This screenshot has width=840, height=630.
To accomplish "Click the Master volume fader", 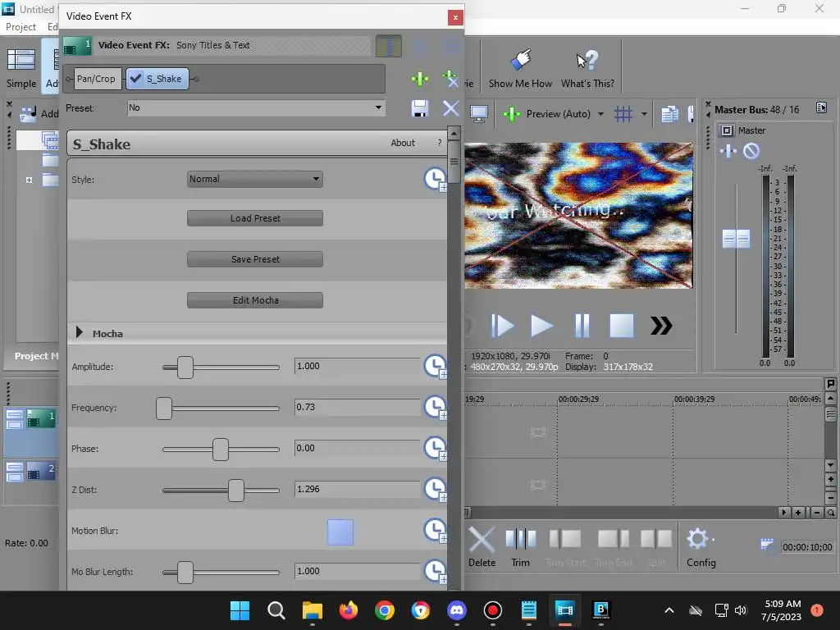I will click(x=736, y=239).
